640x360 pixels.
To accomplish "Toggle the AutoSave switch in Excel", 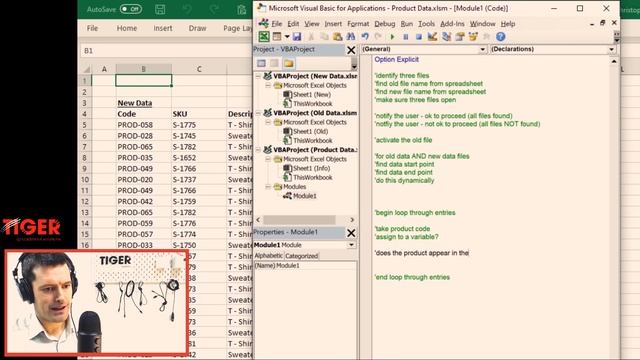I will 131,9.
